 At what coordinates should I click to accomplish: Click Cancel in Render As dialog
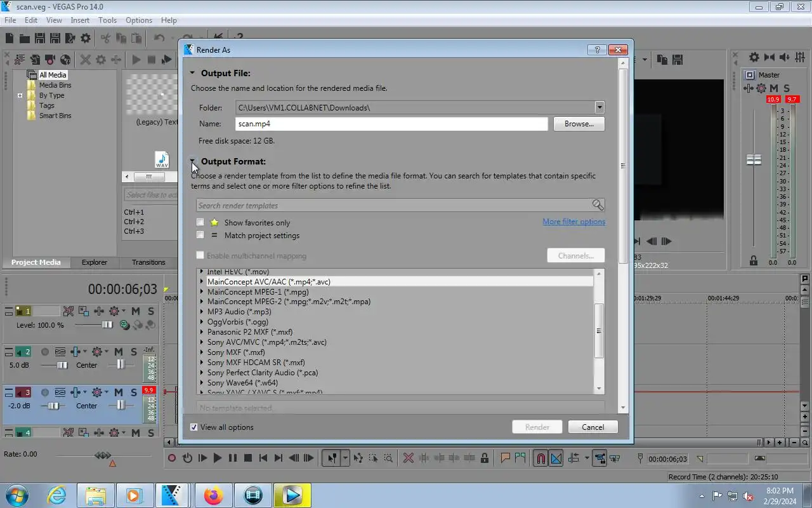(x=593, y=427)
